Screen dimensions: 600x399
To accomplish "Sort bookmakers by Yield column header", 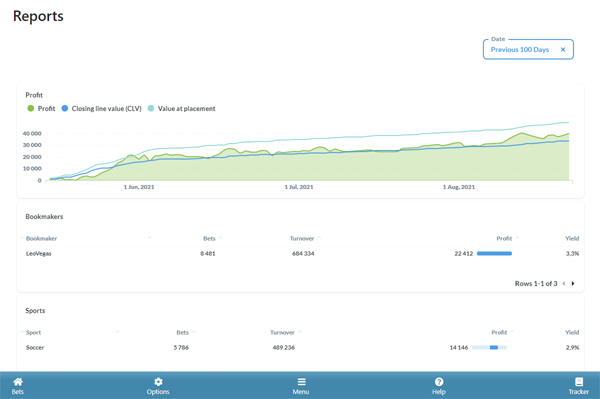I will coord(572,238).
